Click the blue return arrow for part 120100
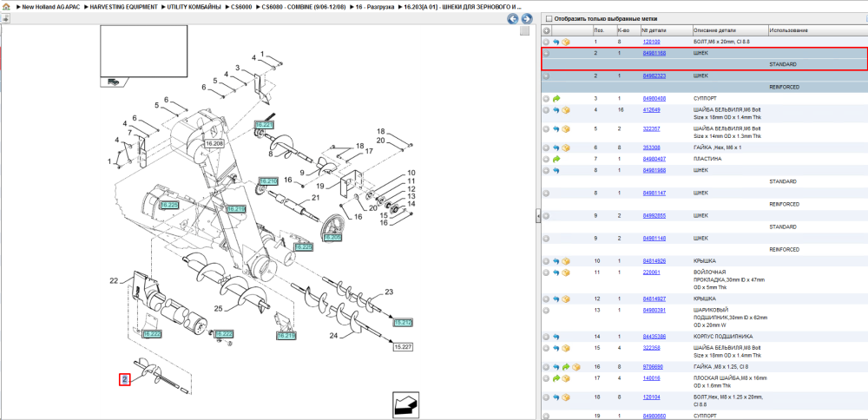 click(556, 42)
